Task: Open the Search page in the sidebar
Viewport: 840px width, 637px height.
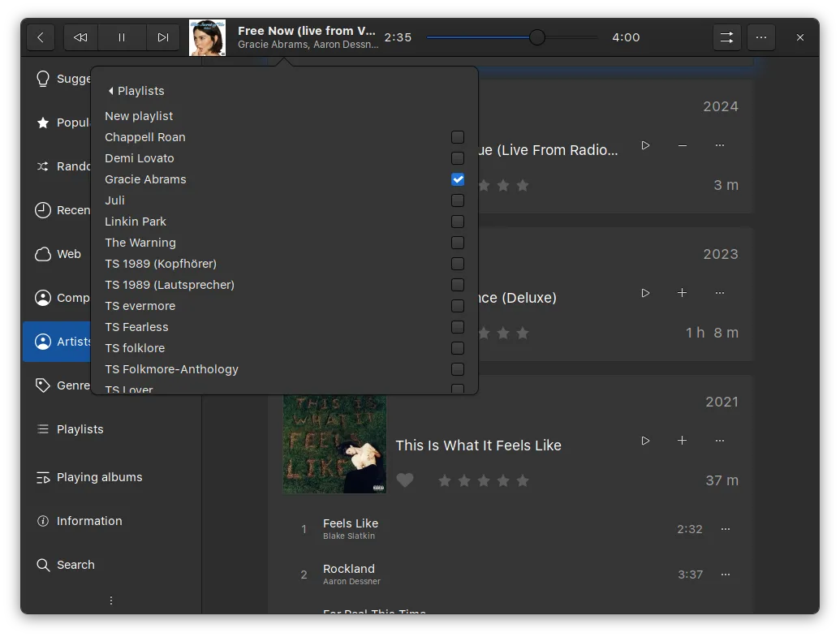Action: tap(75, 565)
